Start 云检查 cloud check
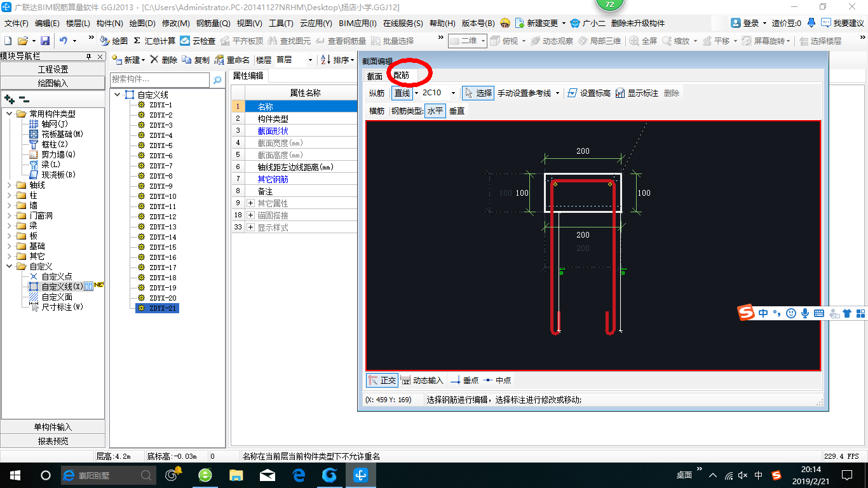 pos(198,41)
